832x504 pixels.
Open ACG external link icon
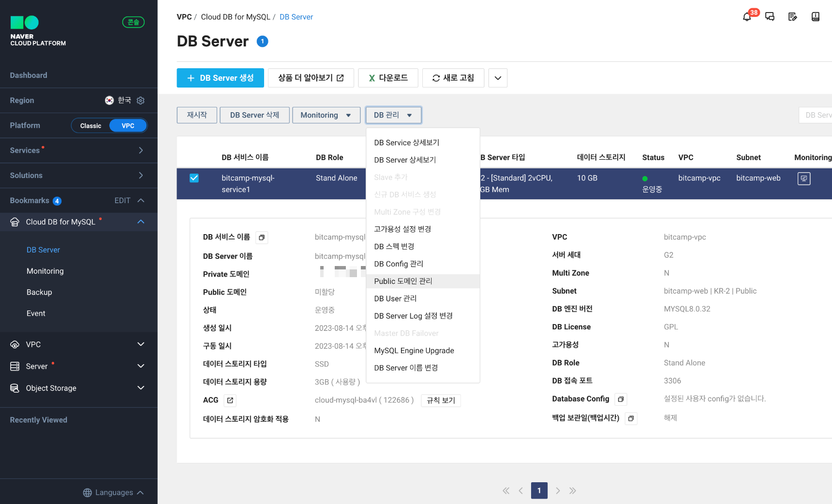230,400
